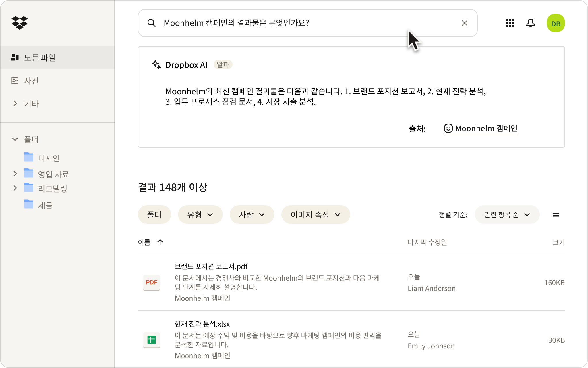Click the Dropbox AI sparkle icon
The height and width of the screenshot is (368, 588).
click(156, 64)
